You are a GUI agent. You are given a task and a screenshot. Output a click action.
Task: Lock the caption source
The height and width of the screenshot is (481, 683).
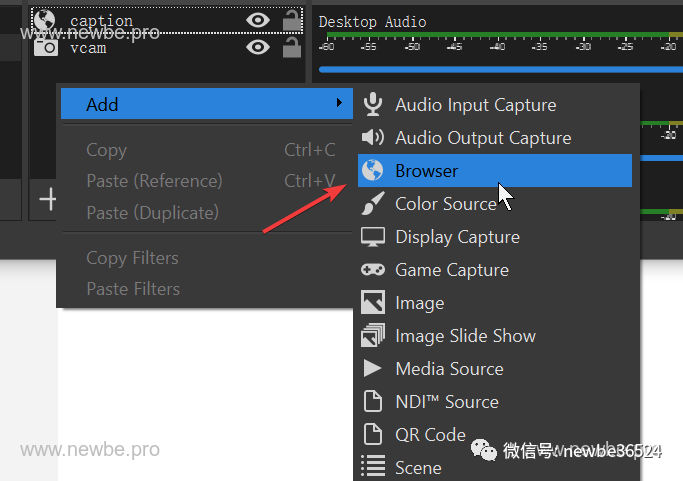[x=292, y=20]
